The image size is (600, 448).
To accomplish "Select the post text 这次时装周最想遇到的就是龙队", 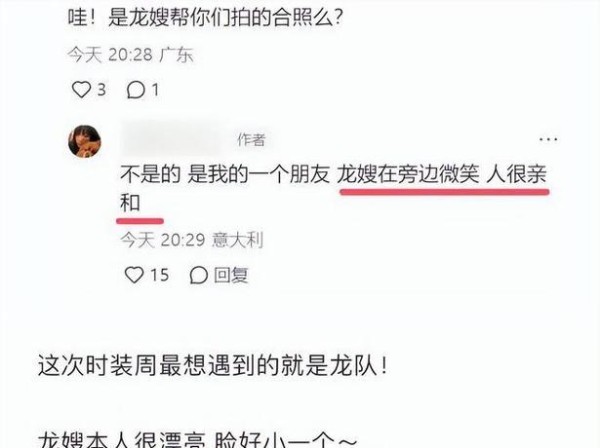I will [x=213, y=366].
